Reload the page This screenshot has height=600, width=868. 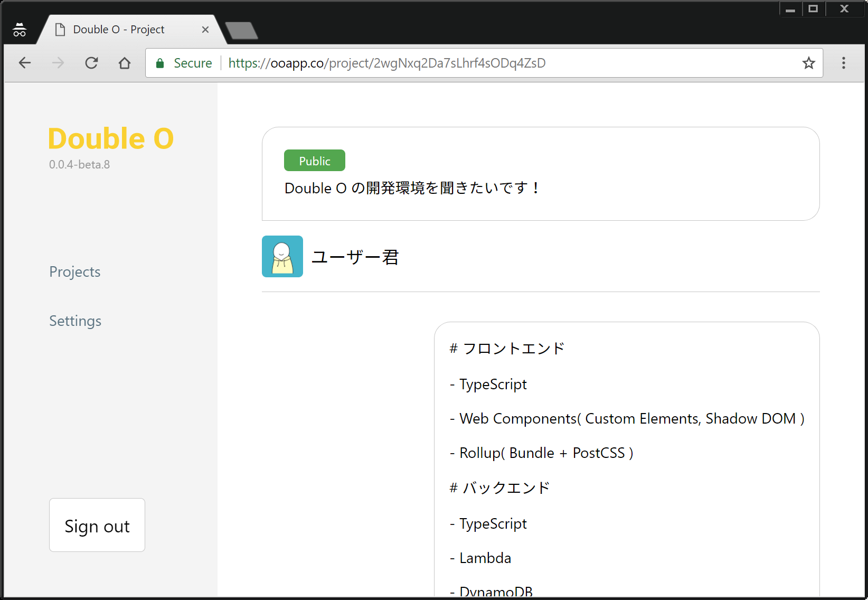[x=91, y=63]
